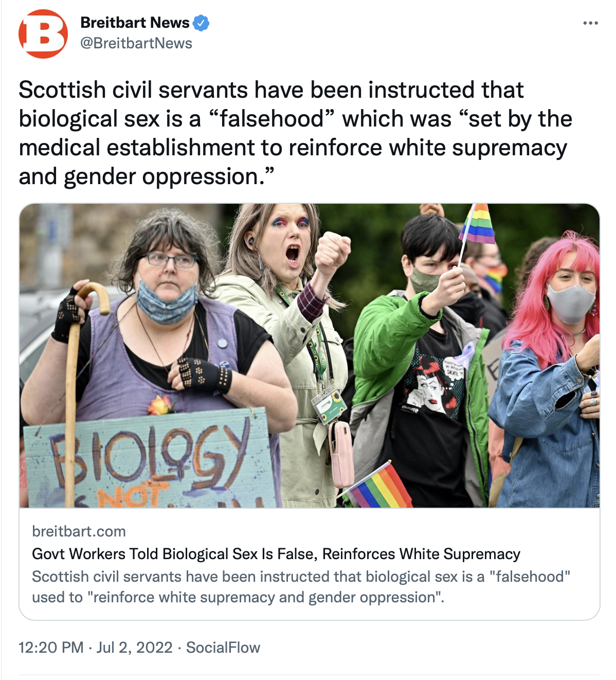The width and height of the screenshot is (616, 680).
Task: Open the breitbart.com domain link
Action: [79, 531]
